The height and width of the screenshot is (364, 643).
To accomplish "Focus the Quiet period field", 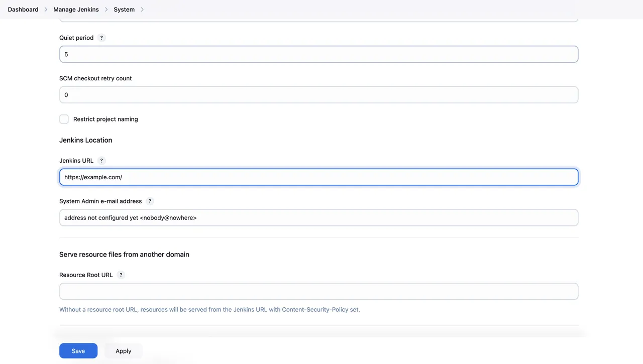I will (x=319, y=54).
